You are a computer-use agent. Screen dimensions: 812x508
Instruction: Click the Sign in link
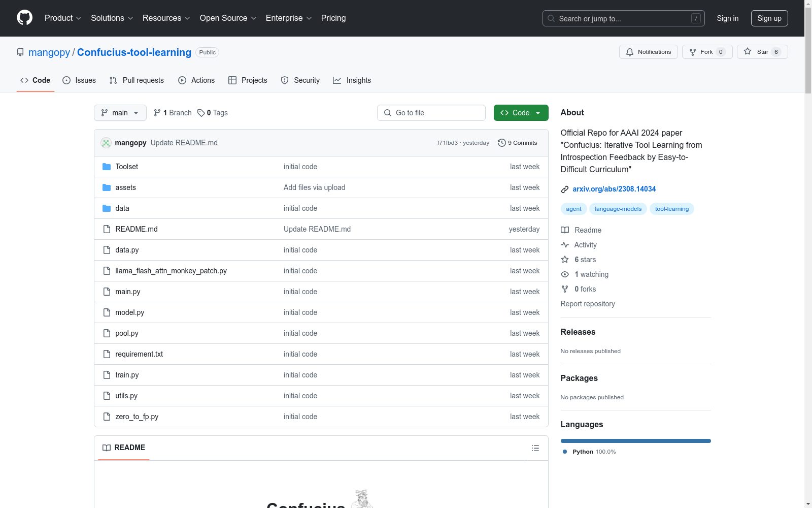728,18
